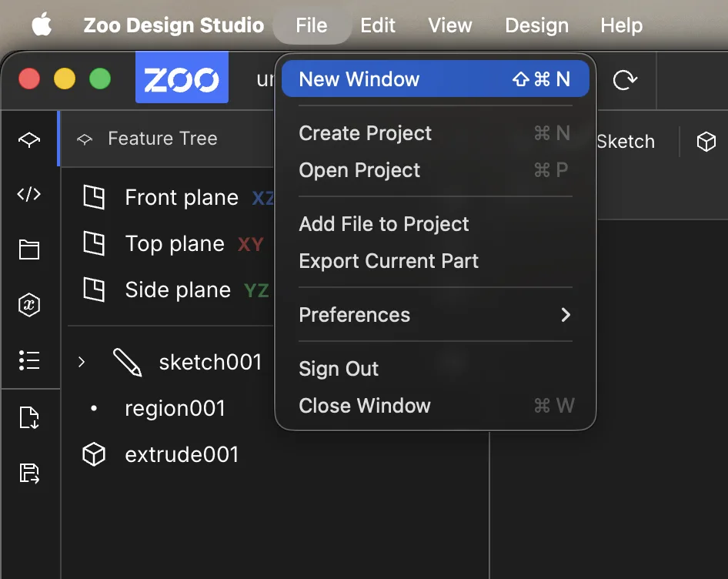Open the variables hexagon icon

[x=29, y=305]
